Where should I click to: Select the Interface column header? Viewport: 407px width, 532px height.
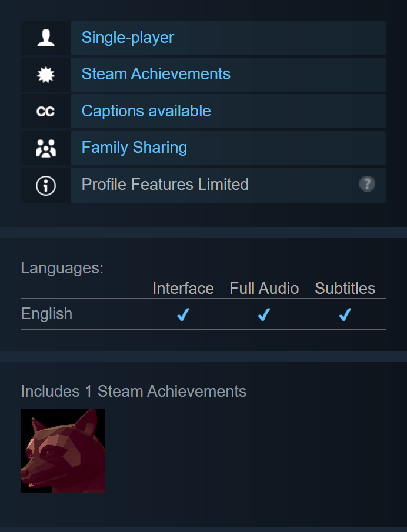tap(183, 289)
